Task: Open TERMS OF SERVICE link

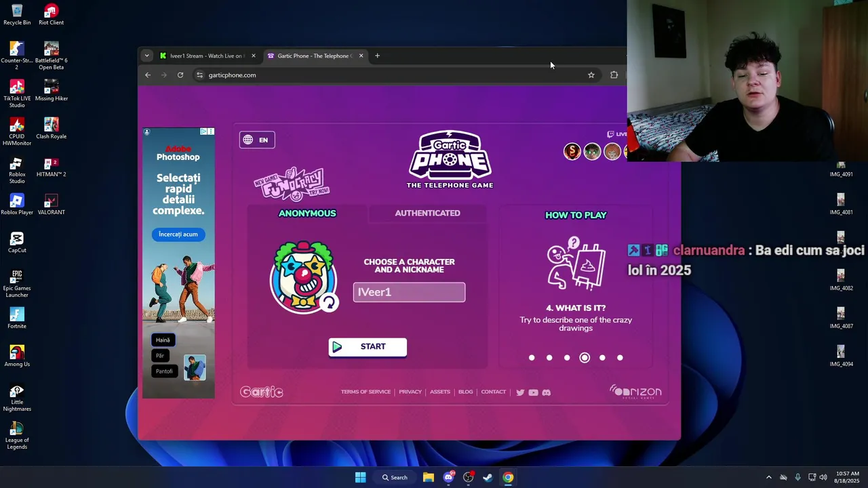Action: point(366,392)
